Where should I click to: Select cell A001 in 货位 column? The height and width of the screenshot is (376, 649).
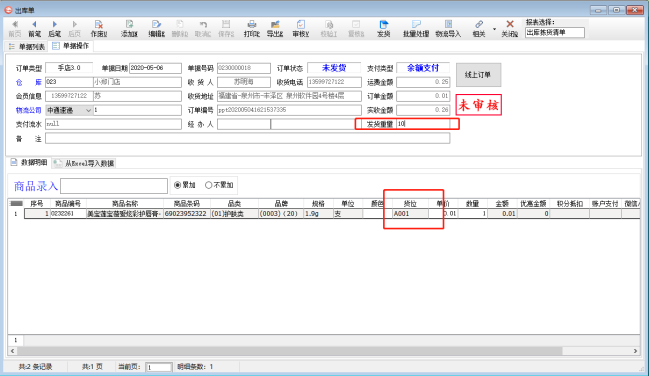(410, 214)
